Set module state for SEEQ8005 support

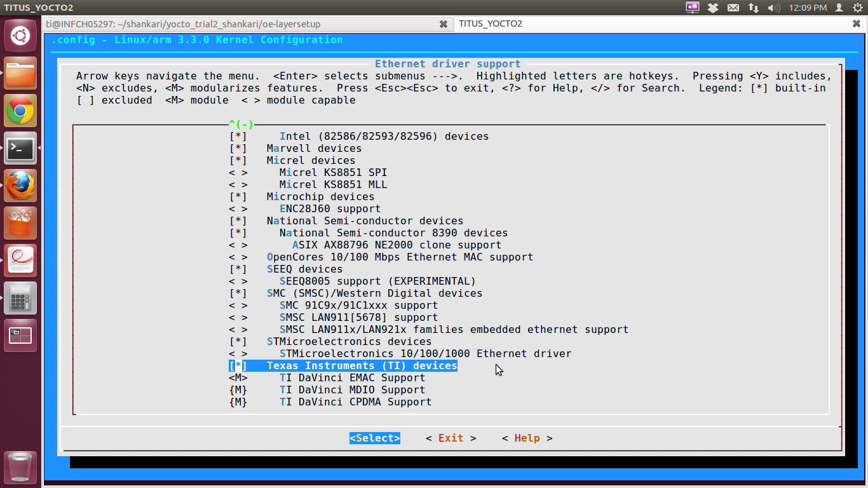click(x=238, y=281)
